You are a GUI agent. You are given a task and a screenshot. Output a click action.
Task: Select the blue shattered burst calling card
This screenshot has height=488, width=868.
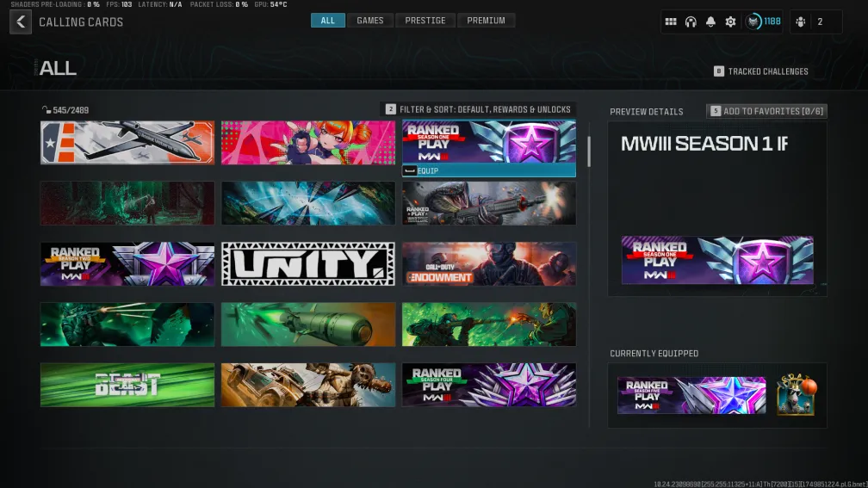point(308,203)
